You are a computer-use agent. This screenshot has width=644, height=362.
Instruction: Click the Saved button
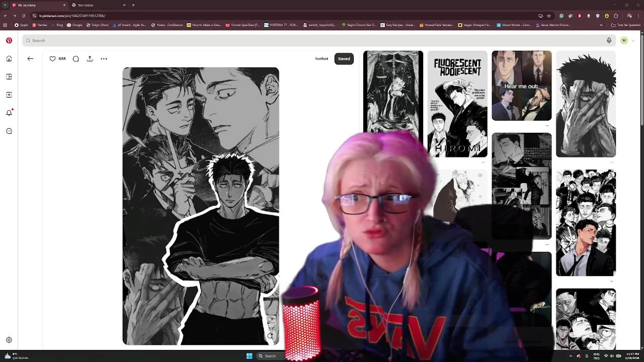point(344,59)
